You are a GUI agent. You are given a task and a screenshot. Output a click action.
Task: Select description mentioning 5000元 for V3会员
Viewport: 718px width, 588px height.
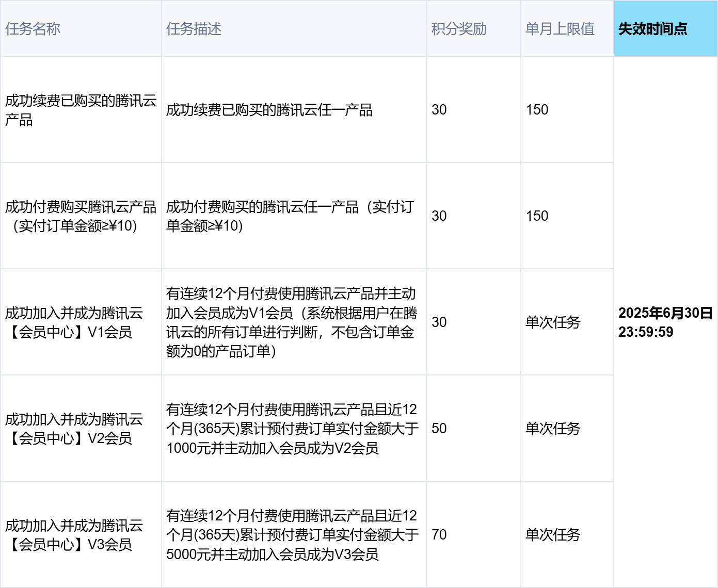click(x=292, y=535)
